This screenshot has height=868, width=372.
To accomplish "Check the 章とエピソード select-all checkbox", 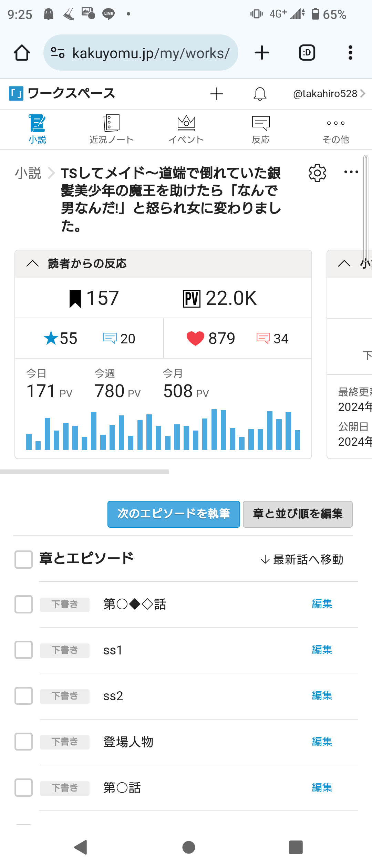I will [x=23, y=559].
